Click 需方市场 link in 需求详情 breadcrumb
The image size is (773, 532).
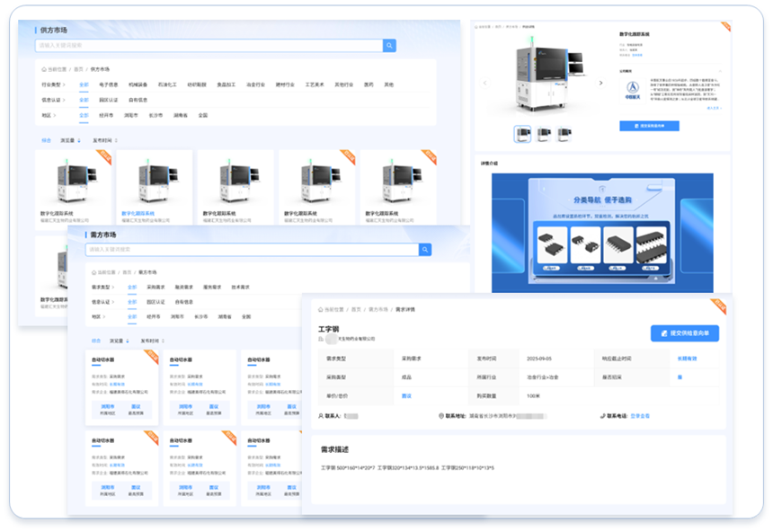(x=378, y=310)
